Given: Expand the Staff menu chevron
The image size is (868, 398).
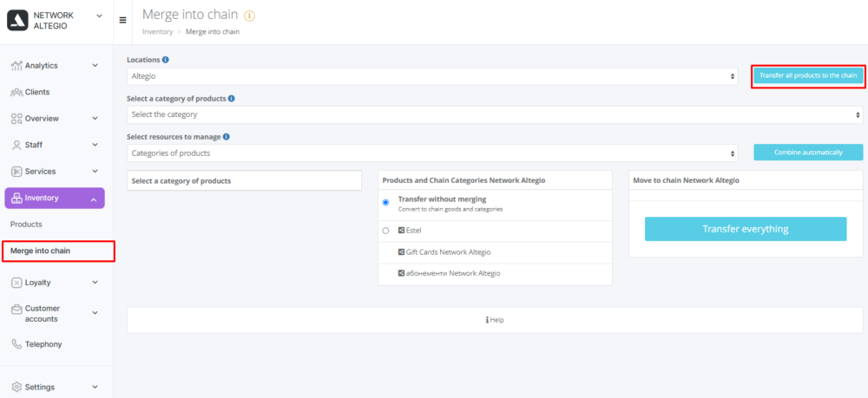Looking at the screenshot, I should click(x=95, y=145).
